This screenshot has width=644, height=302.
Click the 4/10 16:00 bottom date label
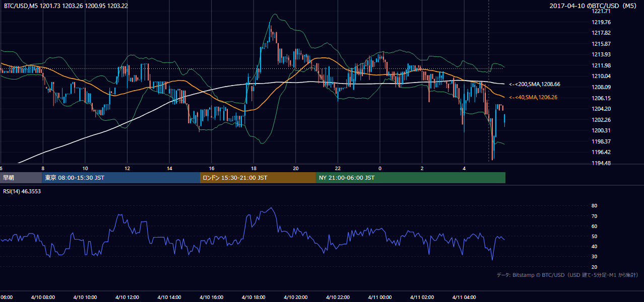point(211,297)
